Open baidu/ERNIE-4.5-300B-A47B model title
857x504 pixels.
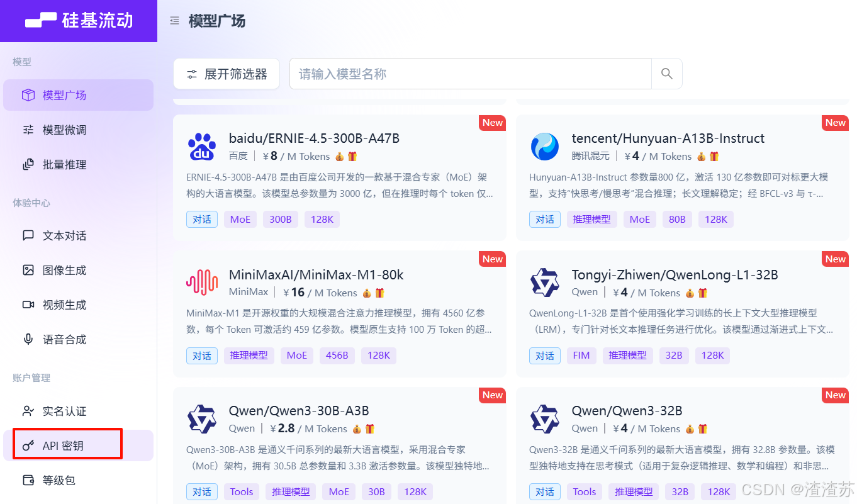point(314,138)
